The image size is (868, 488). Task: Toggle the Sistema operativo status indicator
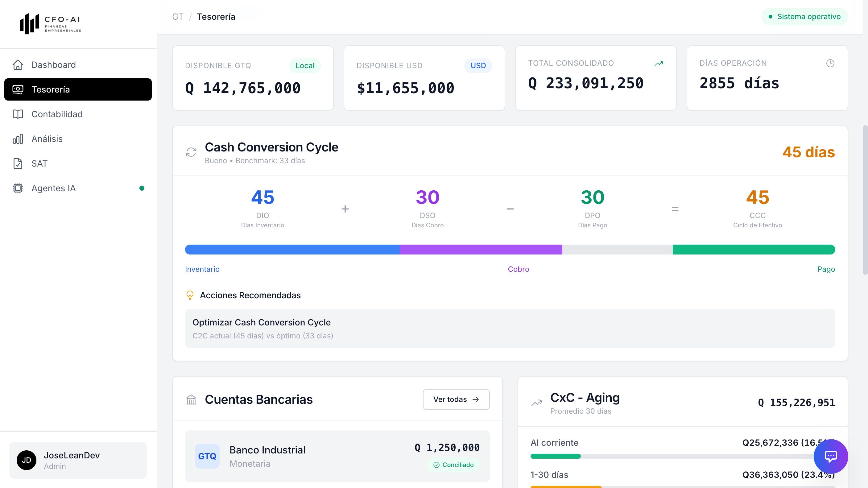[804, 16]
